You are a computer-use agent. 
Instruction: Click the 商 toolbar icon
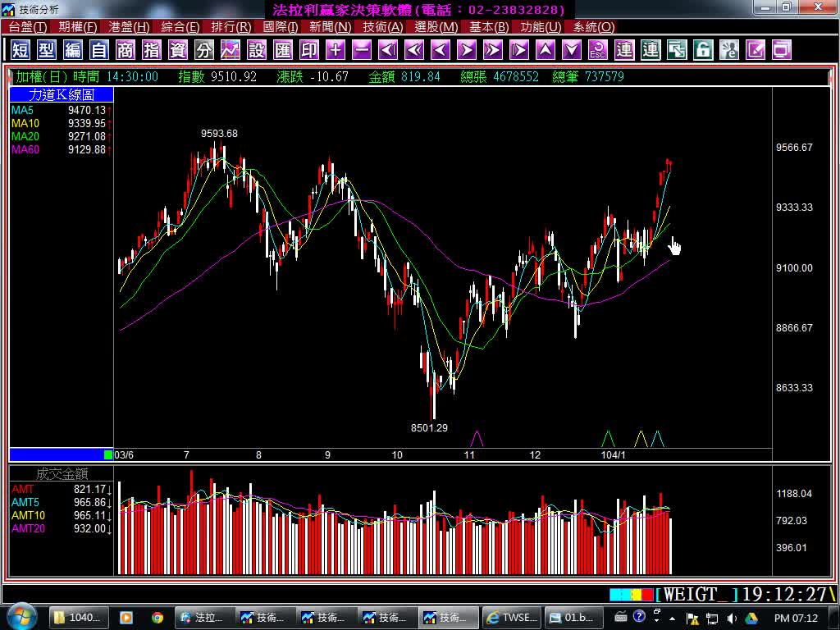pos(126,50)
